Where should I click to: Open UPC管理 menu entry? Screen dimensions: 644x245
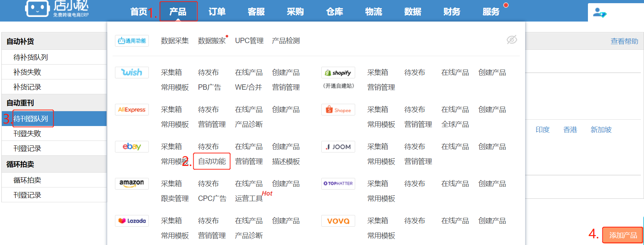coord(249,41)
